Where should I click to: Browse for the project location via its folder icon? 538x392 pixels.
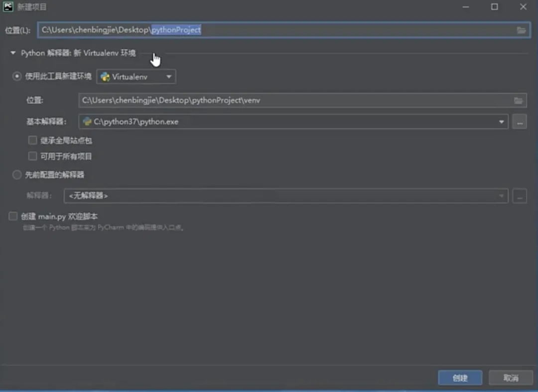pos(521,30)
